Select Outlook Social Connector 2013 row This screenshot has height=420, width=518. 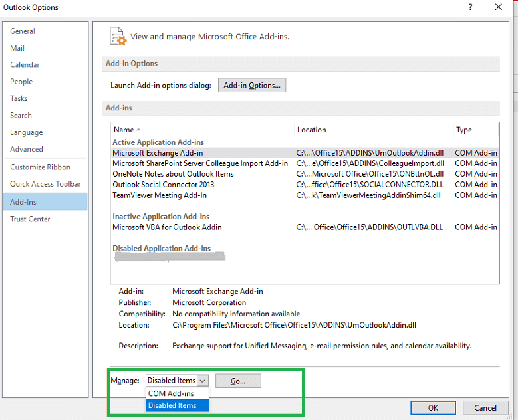coord(305,185)
